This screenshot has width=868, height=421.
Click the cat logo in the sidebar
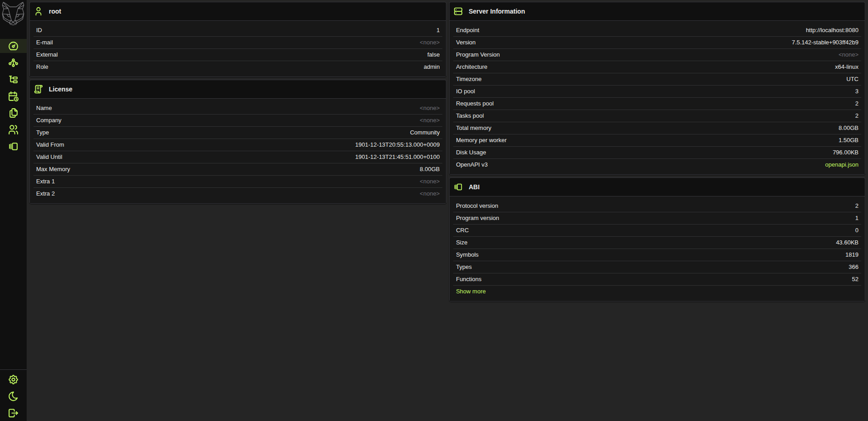(13, 13)
